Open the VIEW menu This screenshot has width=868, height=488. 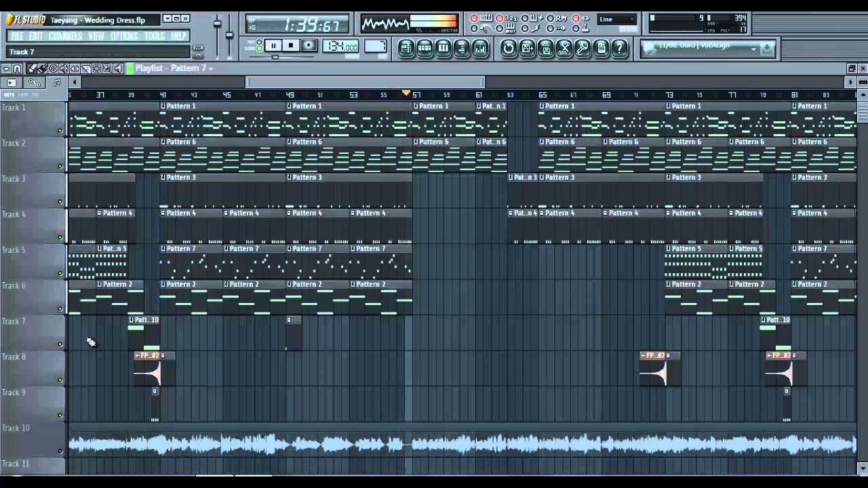pyautogui.click(x=96, y=36)
